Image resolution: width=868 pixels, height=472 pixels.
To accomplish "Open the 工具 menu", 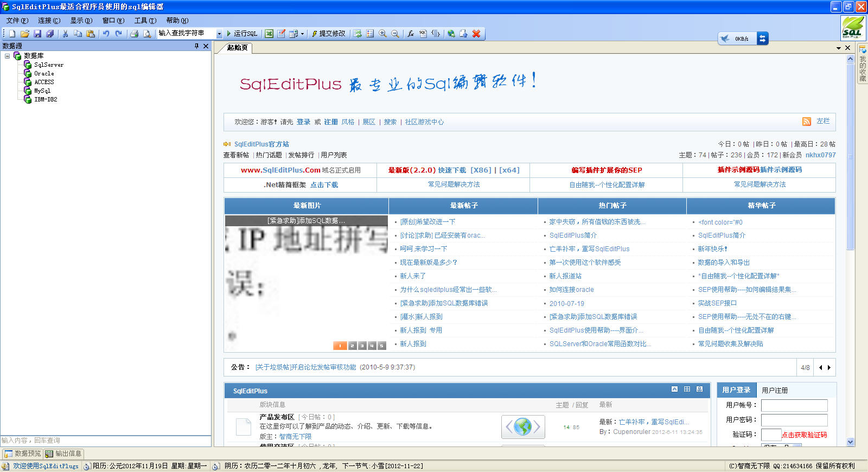I will click(x=145, y=21).
